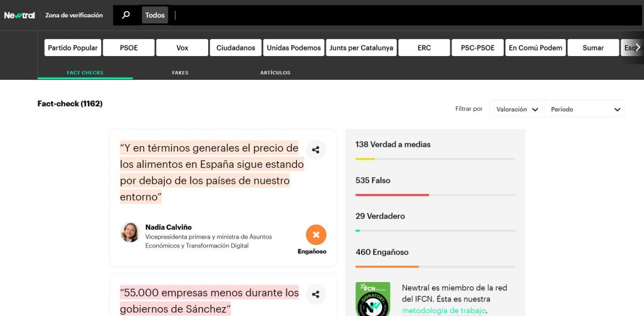The width and height of the screenshot is (644, 316).
Task: Select '138 Verdad a medias' label
Action: tap(393, 145)
